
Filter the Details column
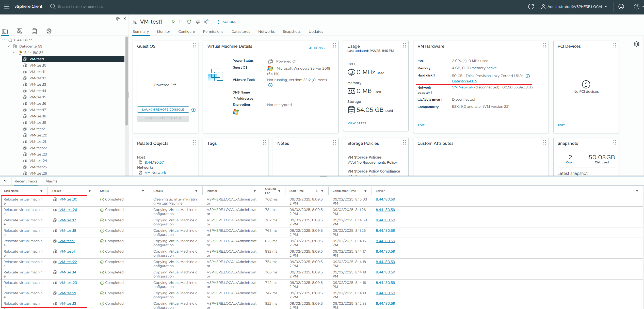pyautogui.click(x=196, y=191)
